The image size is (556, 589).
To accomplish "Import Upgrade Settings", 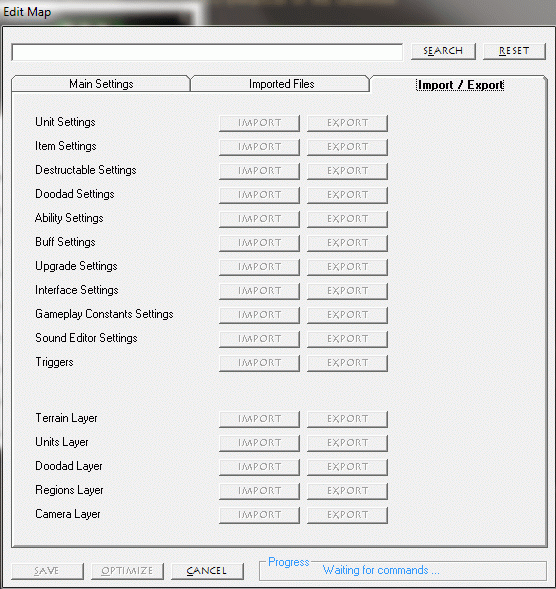I will point(260,267).
